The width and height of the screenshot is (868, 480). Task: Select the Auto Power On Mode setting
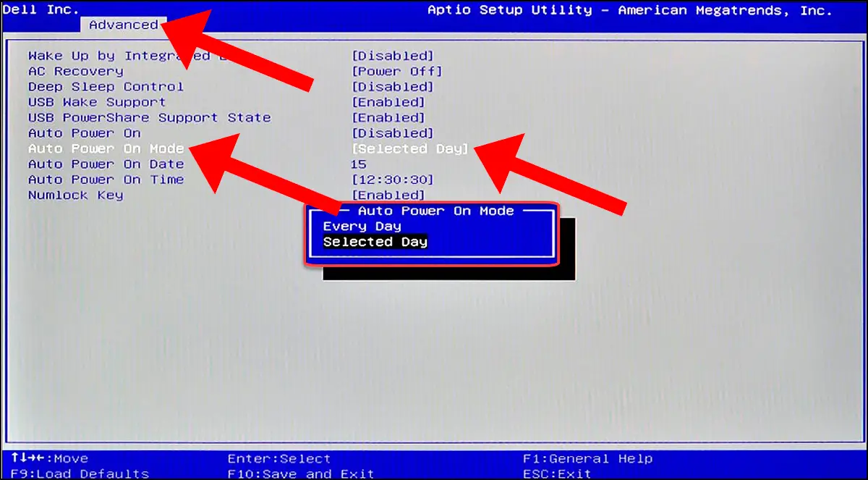106,148
